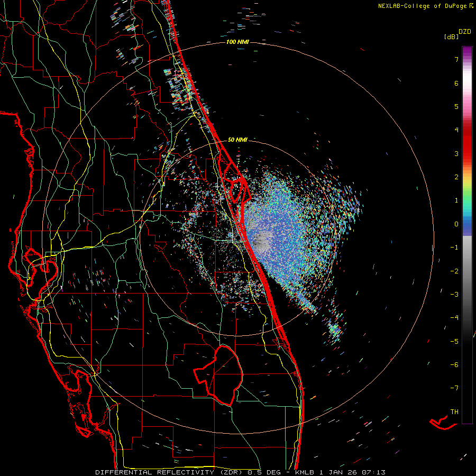
Task: Click the -7 value on the dB scale
Action: click(x=454, y=388)
